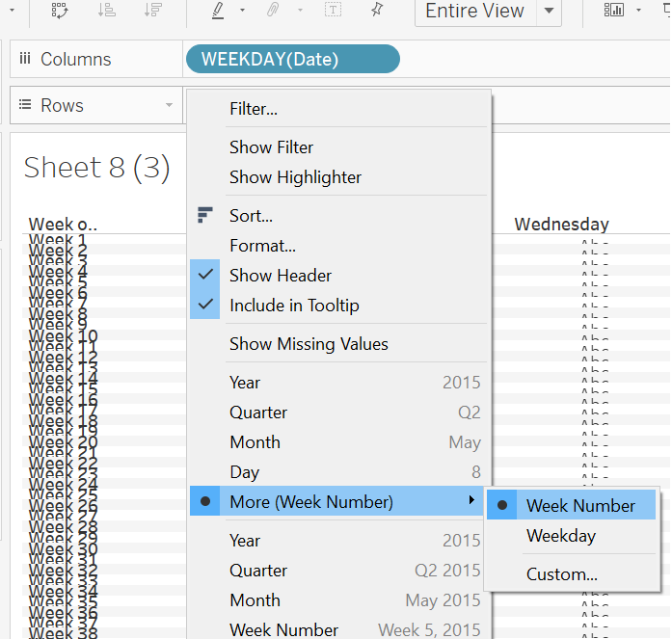672x639 pixels.
Task: Click the fix axes pin icon
Action: pos(377,10)
